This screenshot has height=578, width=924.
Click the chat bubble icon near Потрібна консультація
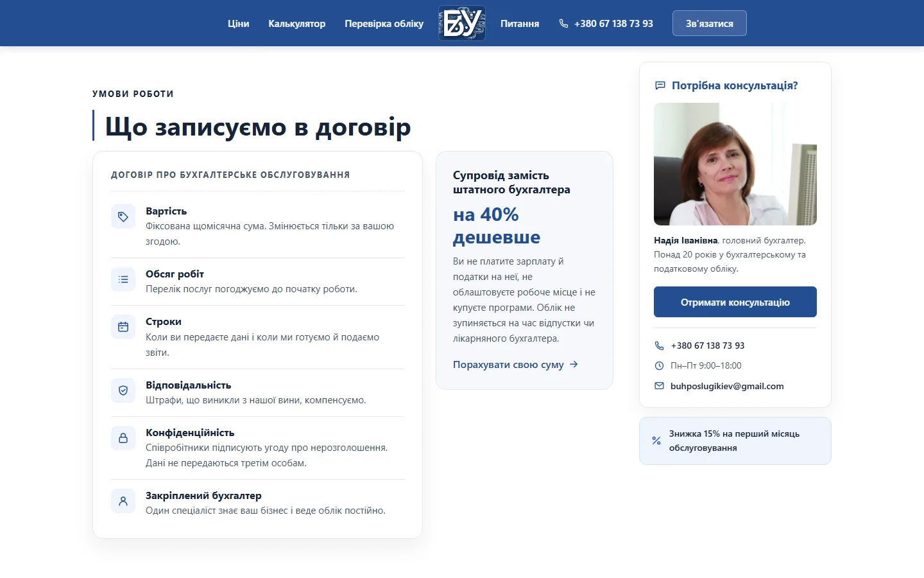point(660,85)
